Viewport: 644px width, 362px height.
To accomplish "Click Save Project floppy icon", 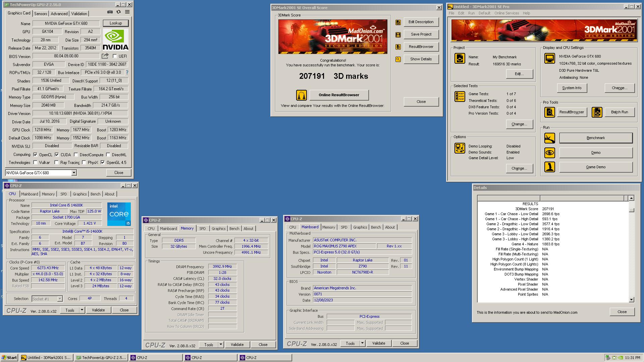I will (x=398, y=35).
